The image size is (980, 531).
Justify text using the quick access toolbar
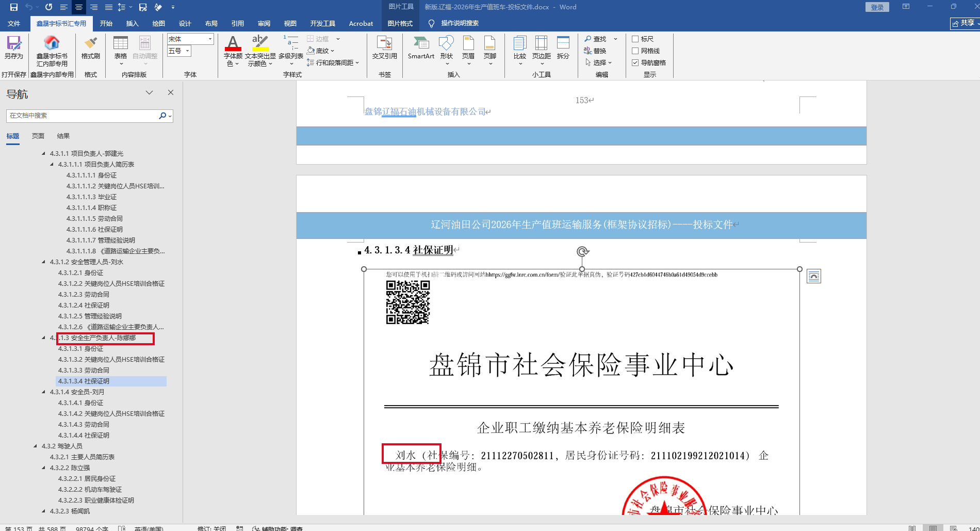click(x=108, y=7)
